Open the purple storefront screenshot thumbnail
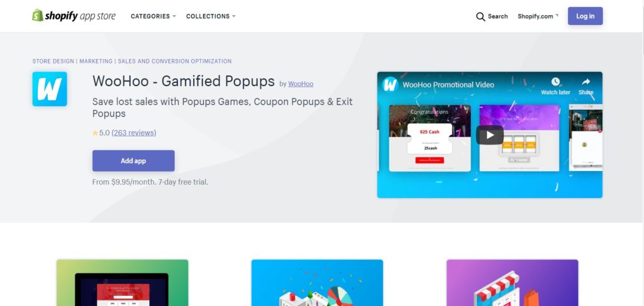This screenshot has height=306, width=644. point(512,283)
